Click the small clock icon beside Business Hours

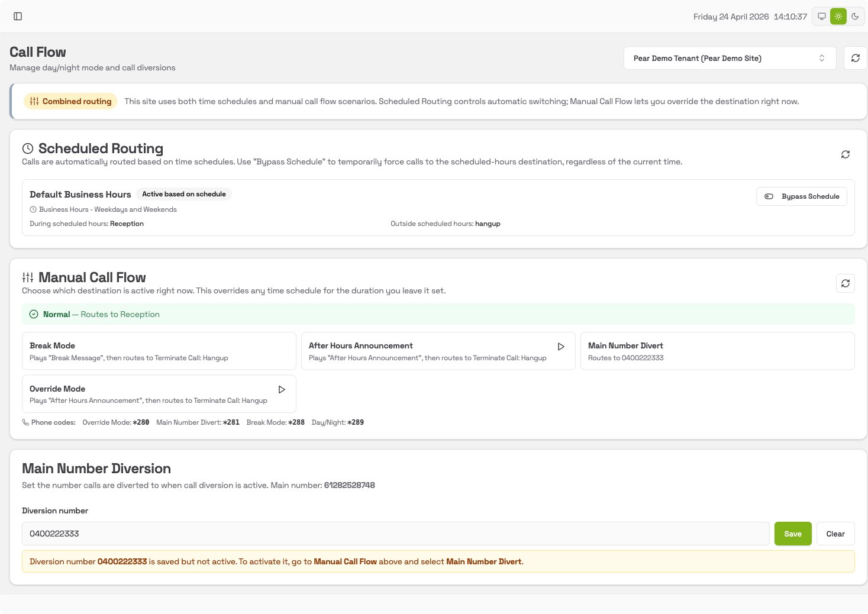tap(33, 209)
